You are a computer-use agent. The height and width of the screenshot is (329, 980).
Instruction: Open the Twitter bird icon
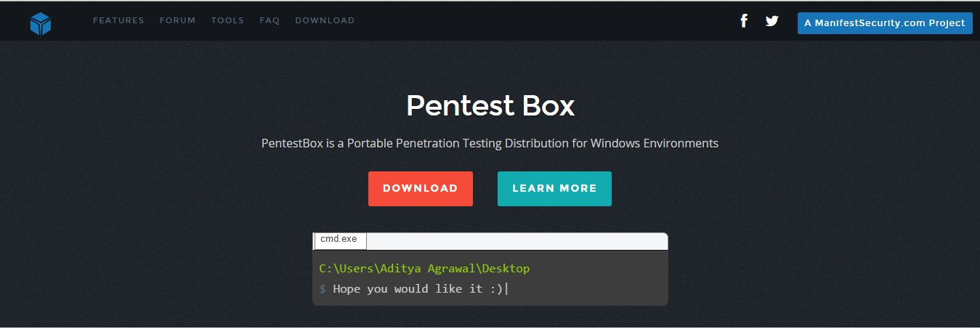tap(772, 21)
